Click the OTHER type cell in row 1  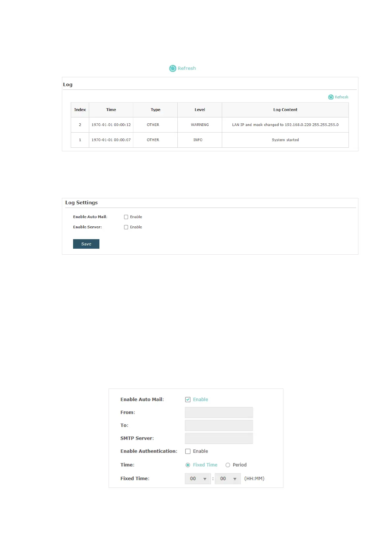click(x=155, y=140)
